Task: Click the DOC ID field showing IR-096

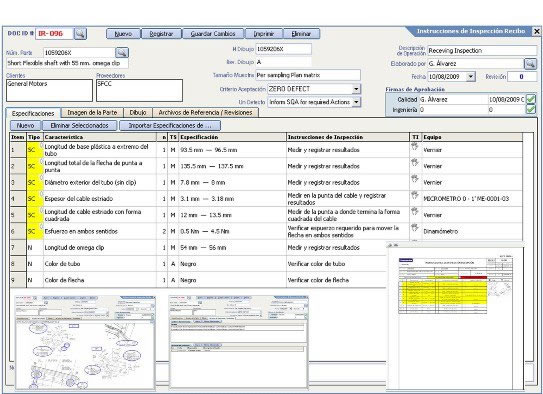Action: [54, 34]
